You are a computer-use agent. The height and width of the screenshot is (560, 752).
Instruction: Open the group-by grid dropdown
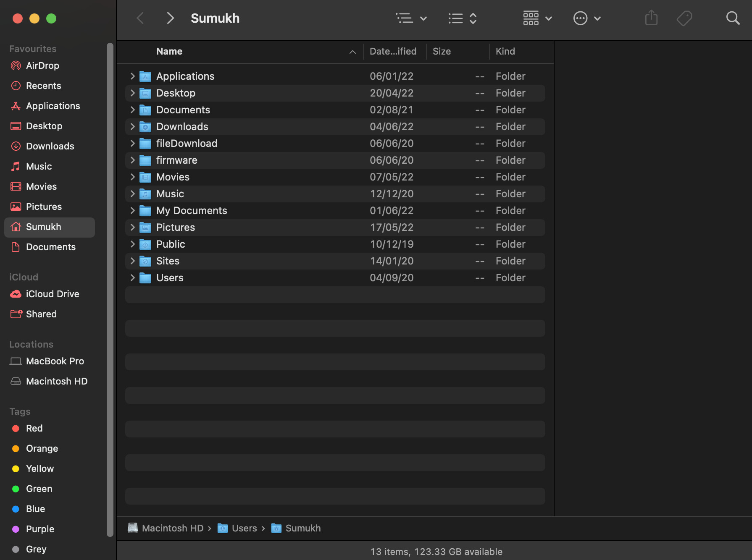click(x=537, y=18)
